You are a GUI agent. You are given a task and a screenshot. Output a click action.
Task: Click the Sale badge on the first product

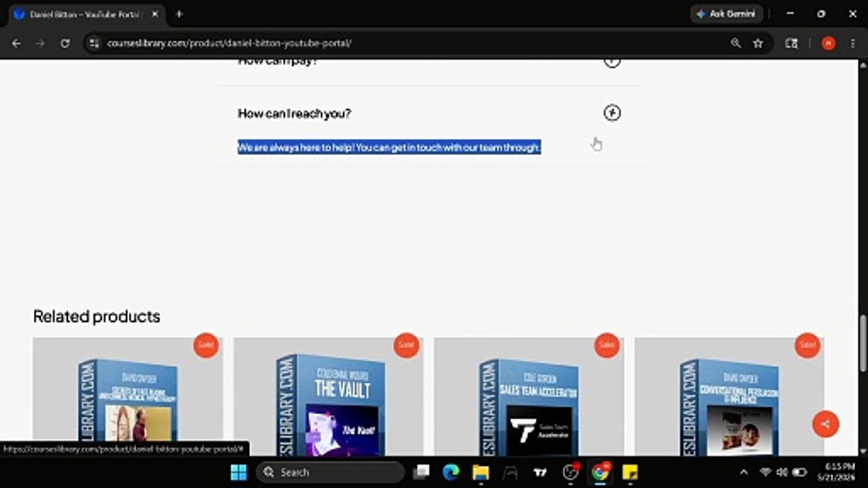click(206, 345)
